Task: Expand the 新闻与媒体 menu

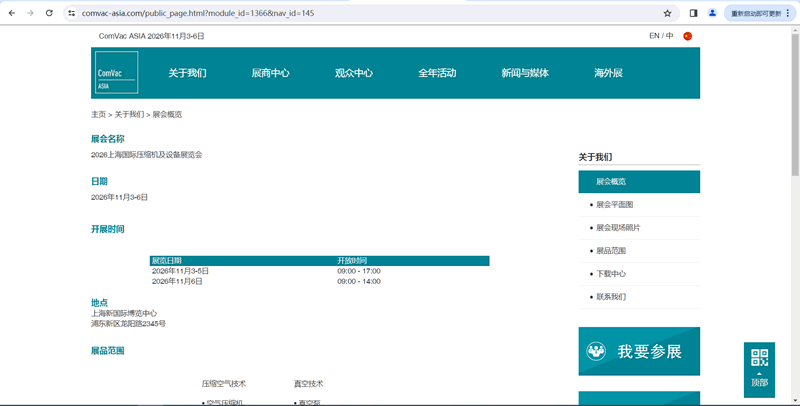Action: [525, 73]
